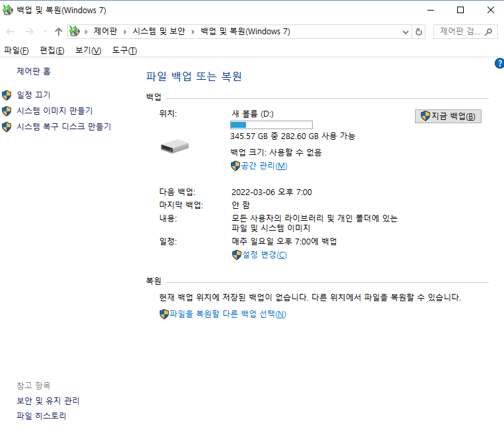This screenshot has width=504, height=433.
Task: Click the control panel icon in address bar
Action: coord(75,32)
